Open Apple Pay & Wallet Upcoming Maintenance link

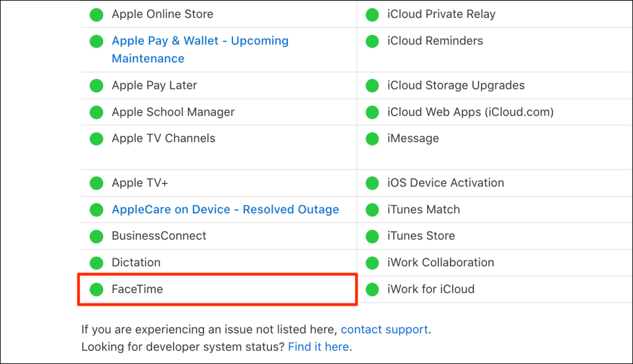200,49
